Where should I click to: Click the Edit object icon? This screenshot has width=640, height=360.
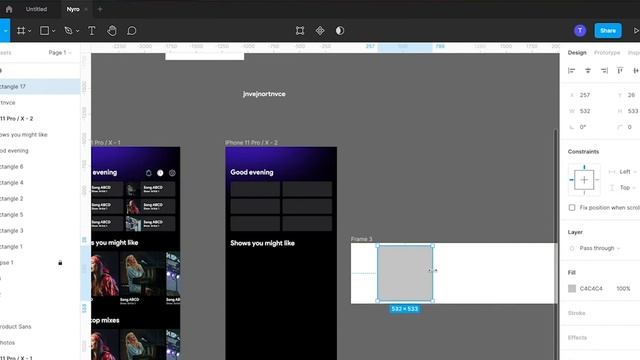[x=300, y=31]
